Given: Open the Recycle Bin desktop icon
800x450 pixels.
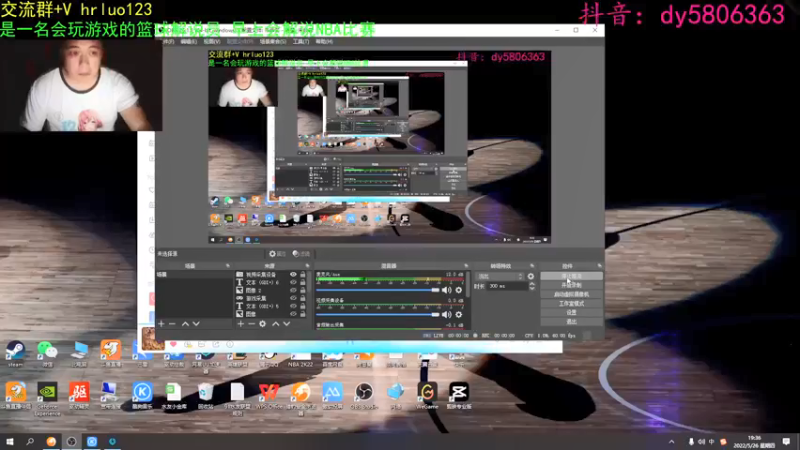Looking at the screenshot, I should [205, 396].
